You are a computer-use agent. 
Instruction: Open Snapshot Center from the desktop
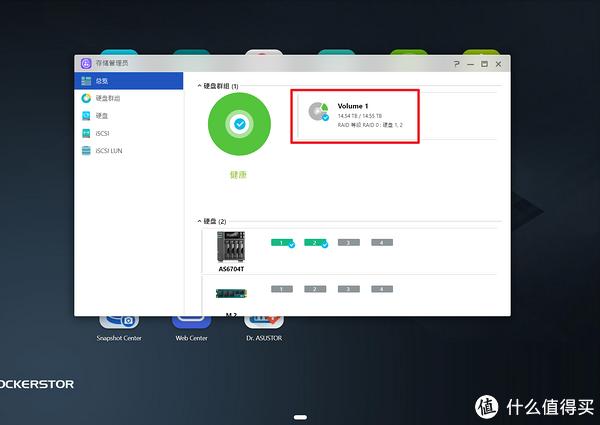[x=119, y=329]
